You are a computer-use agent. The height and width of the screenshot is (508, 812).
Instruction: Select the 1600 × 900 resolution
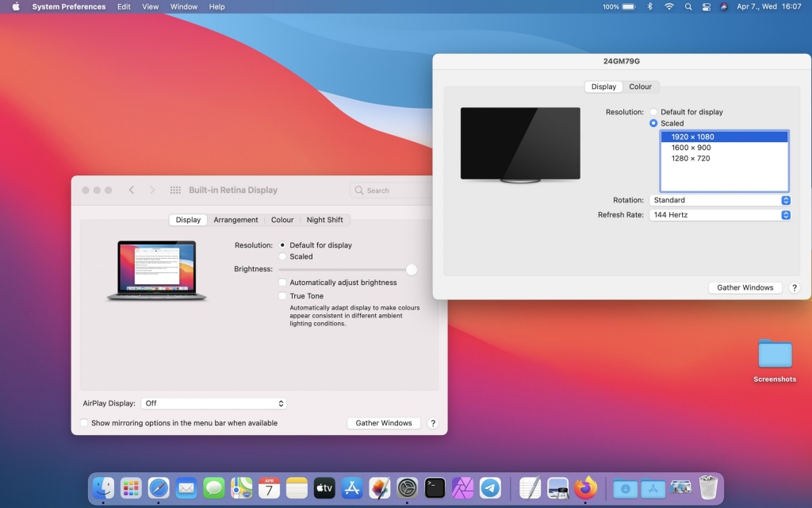click(x=691, y=148)
